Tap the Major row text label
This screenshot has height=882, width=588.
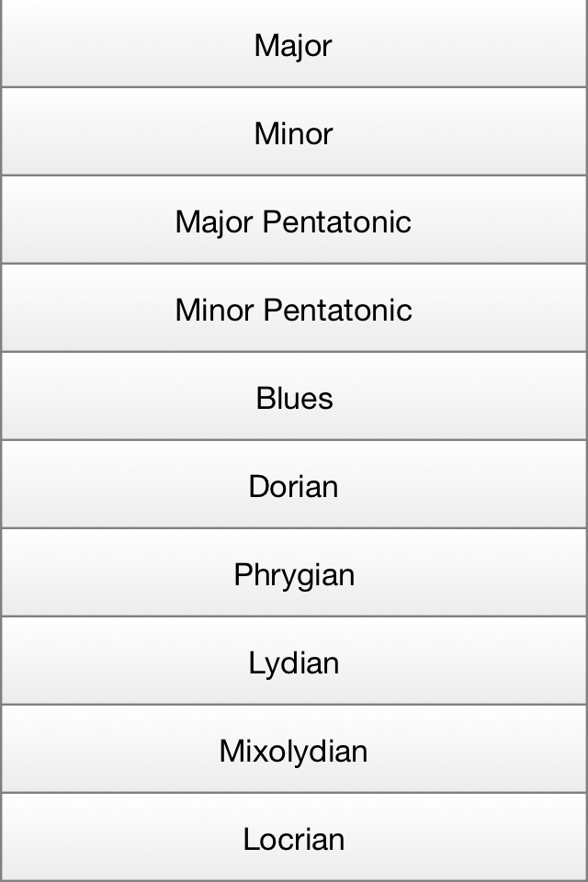[x=293, y=47]
